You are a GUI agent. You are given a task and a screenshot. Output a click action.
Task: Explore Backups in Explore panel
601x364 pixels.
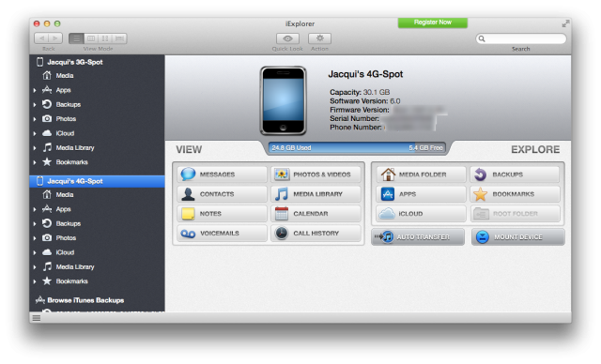516,174
